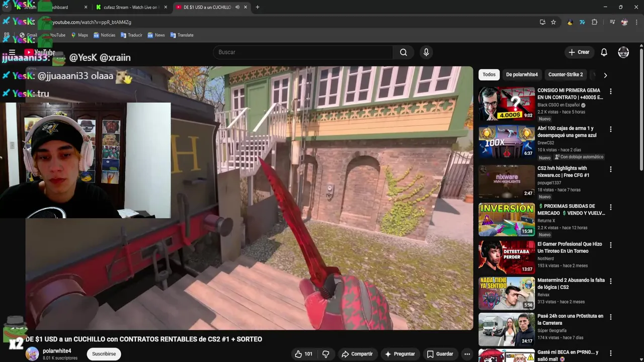The image size is (644, 362).
Task: Open CONSIGO MI PRIMERA GEMA thumbnail
Action: pos(507,104)
